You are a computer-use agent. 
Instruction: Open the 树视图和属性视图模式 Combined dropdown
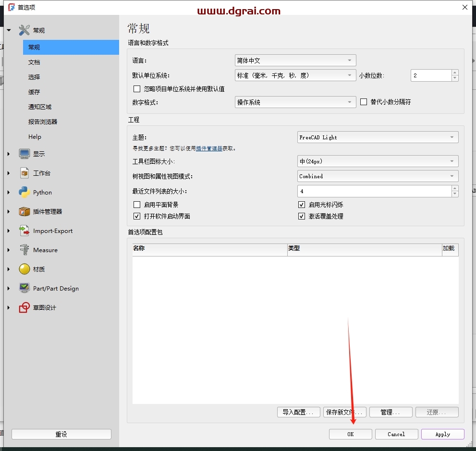pyautogui.click(x=378, y=176)
